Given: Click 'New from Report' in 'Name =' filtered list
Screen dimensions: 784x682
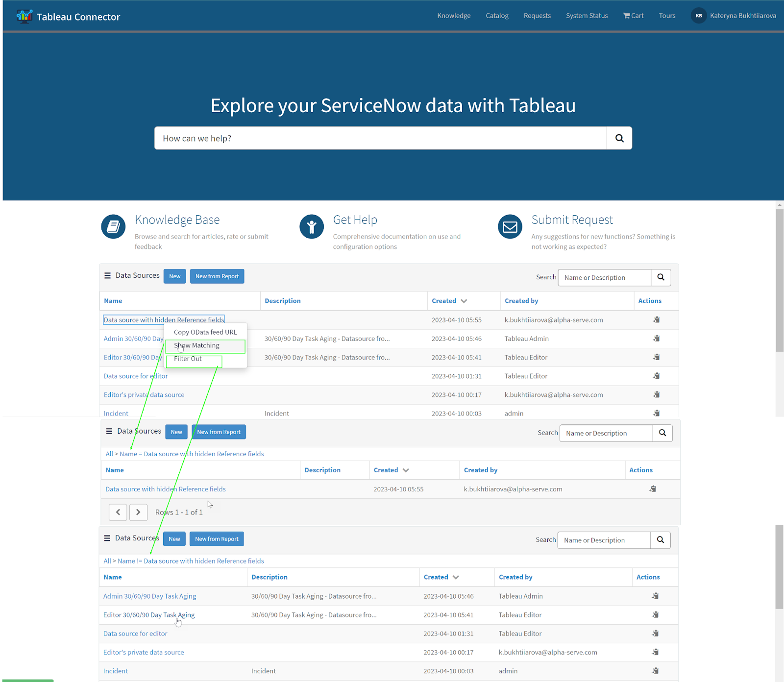Looking at the screenshot, I should pyautogui.click(x=219, y=432).
